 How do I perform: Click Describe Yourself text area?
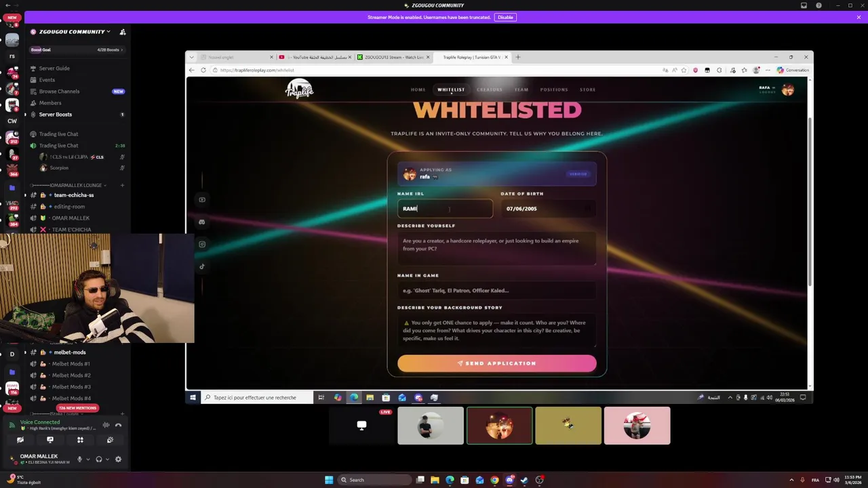click(496, 249)
